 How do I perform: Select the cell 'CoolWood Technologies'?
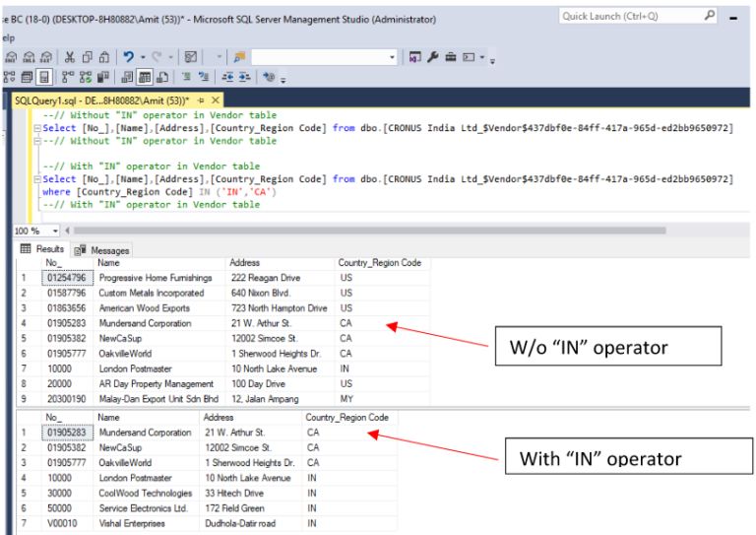click(x=146, y=493)
